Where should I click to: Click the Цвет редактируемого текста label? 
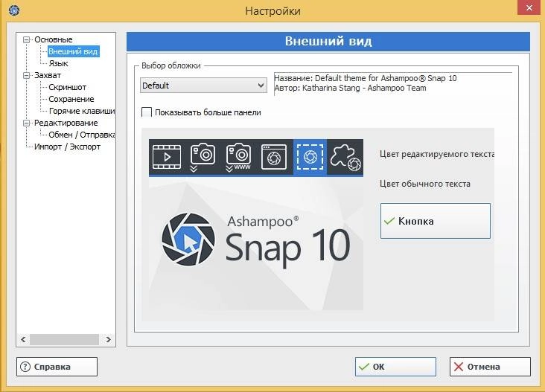[x=437, y=154]
